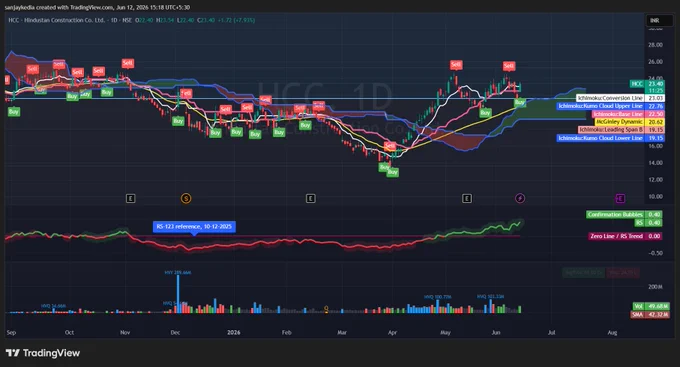Open the orange split marker in December

(x=186, y=198)
